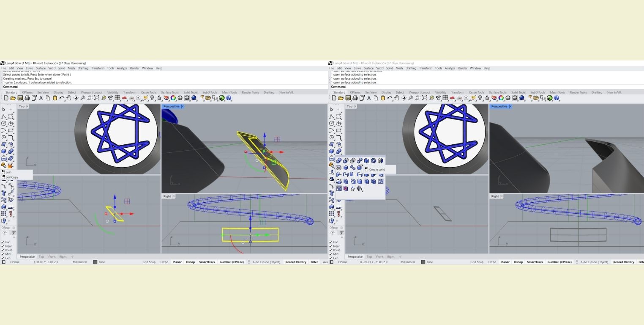Click Osnap in left Rhino status bar
This screenshot has height=325, width=644.
click(191, 262)
